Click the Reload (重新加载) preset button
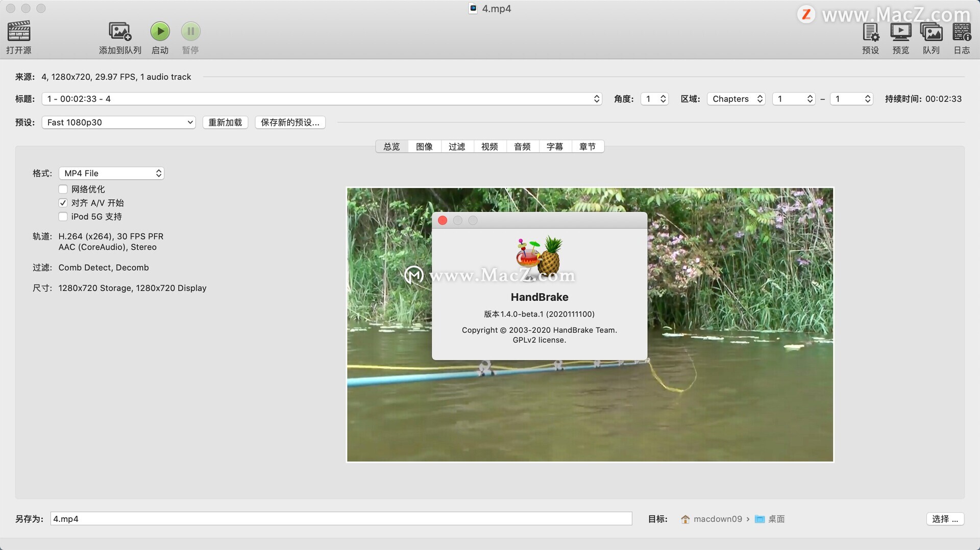Image resolution: width=980 pixels, height=550 pixels. point(225,122)
